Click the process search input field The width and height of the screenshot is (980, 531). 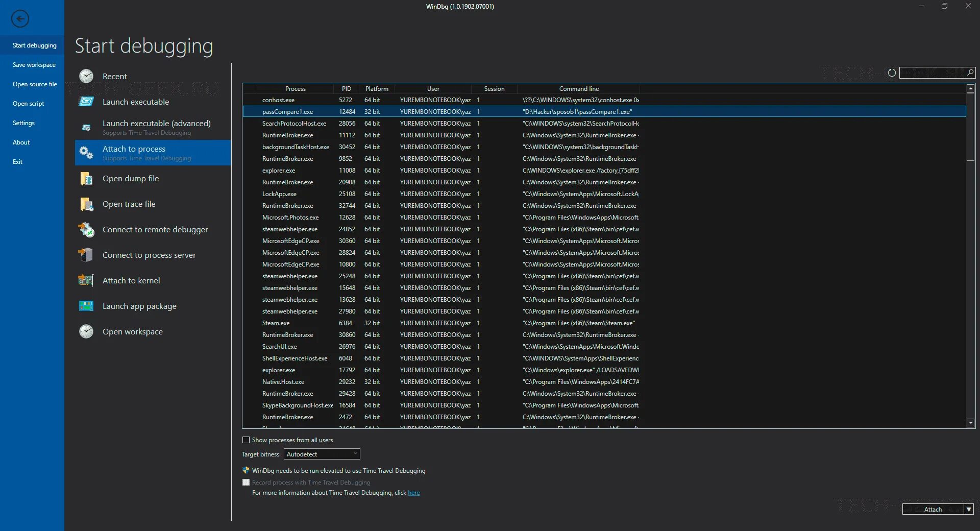click(933, 73)
